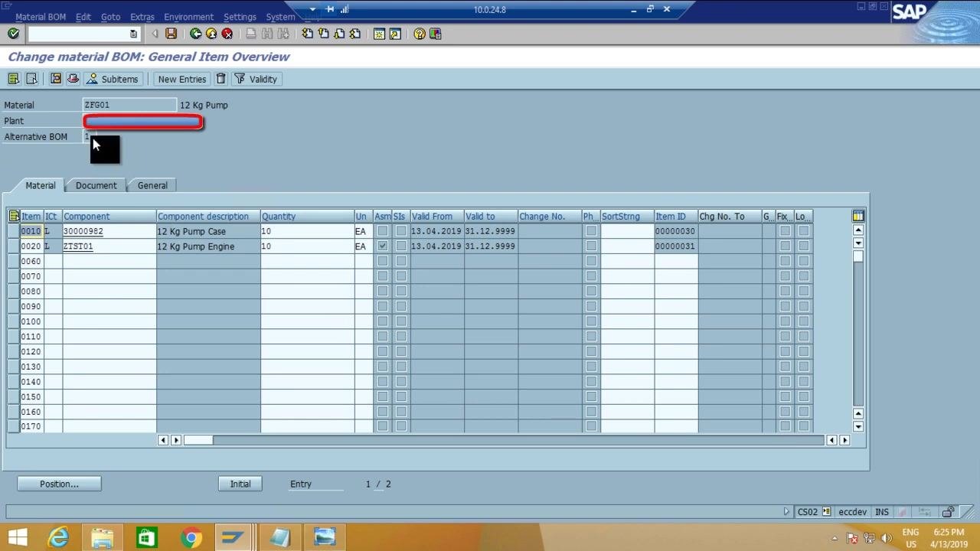Screen dimensions: 980x551
Task: Create a new session via toolbar icon
Action: tap(379, 34)
